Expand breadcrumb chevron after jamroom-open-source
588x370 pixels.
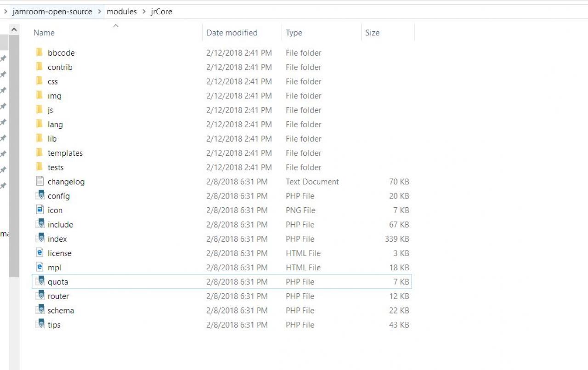point(100,11)
